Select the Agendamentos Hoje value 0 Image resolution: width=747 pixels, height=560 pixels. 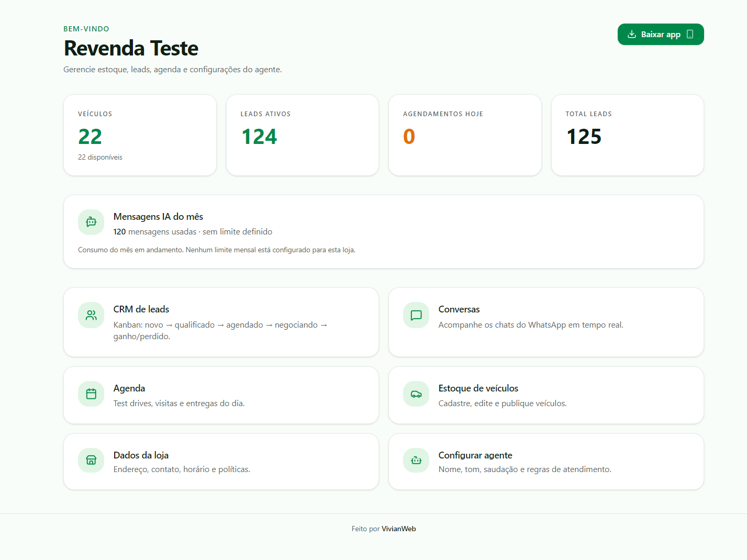pos(409,137)
